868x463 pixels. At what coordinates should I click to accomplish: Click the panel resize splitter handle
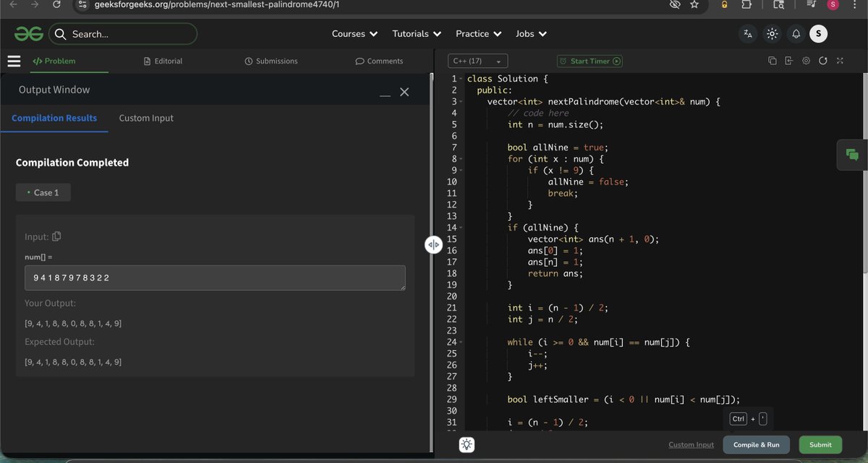[x=433, y=245]
